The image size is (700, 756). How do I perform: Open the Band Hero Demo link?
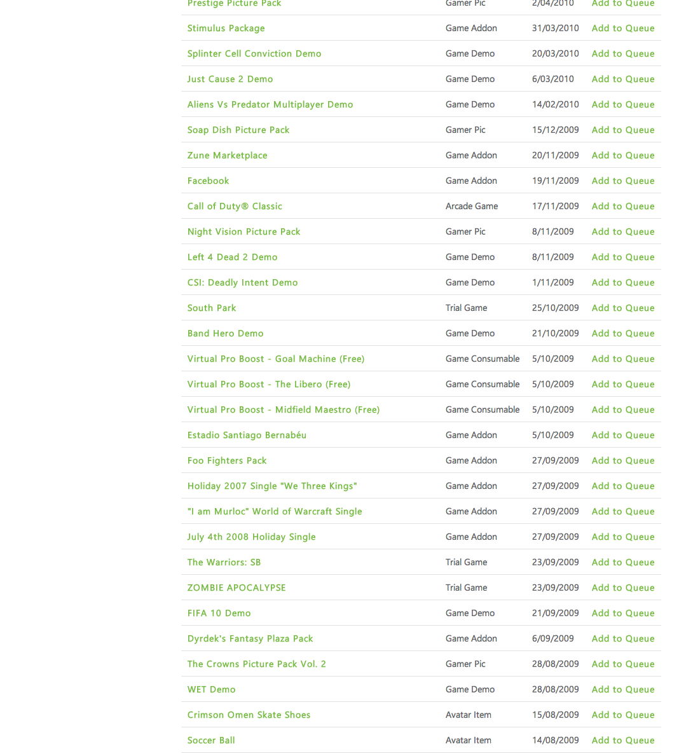pyautogui.click(x=225, y=334)
